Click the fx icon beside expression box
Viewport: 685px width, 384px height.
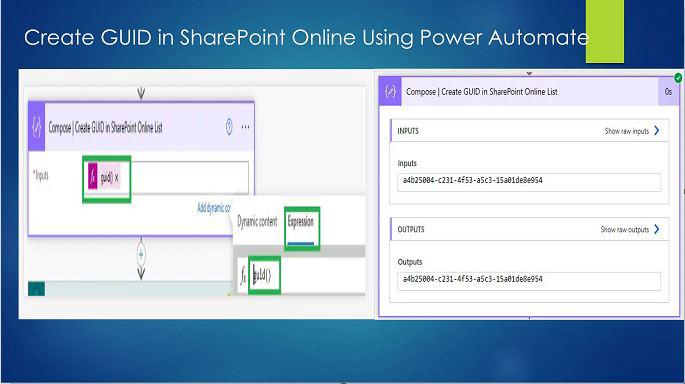pos(243,276)
